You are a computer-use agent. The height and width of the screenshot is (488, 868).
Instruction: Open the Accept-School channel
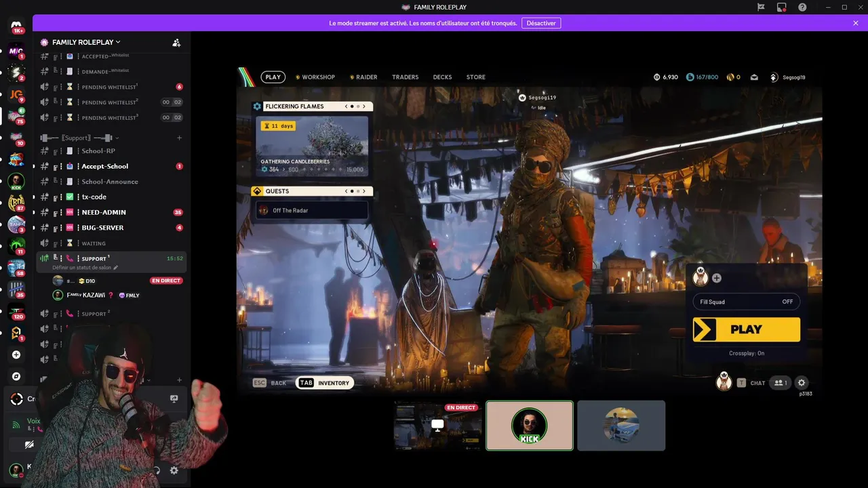(x=112, y=166)
